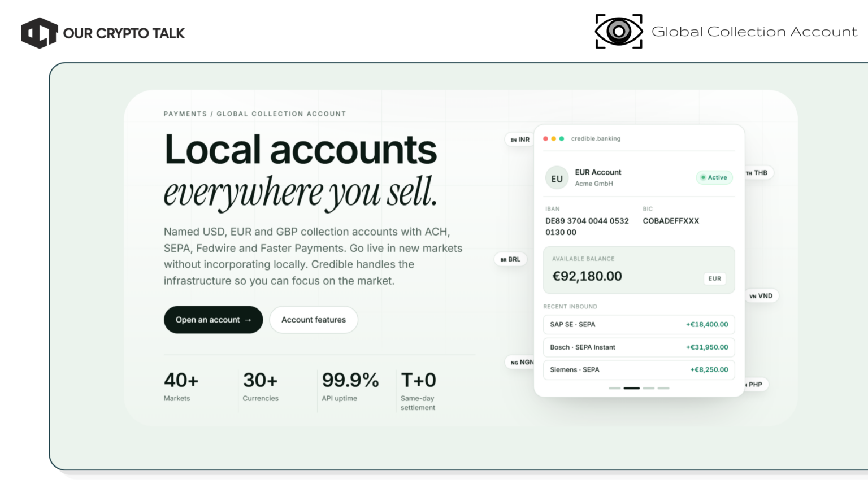Click the EUR tag in the balance box

click(x=715, y=278)
